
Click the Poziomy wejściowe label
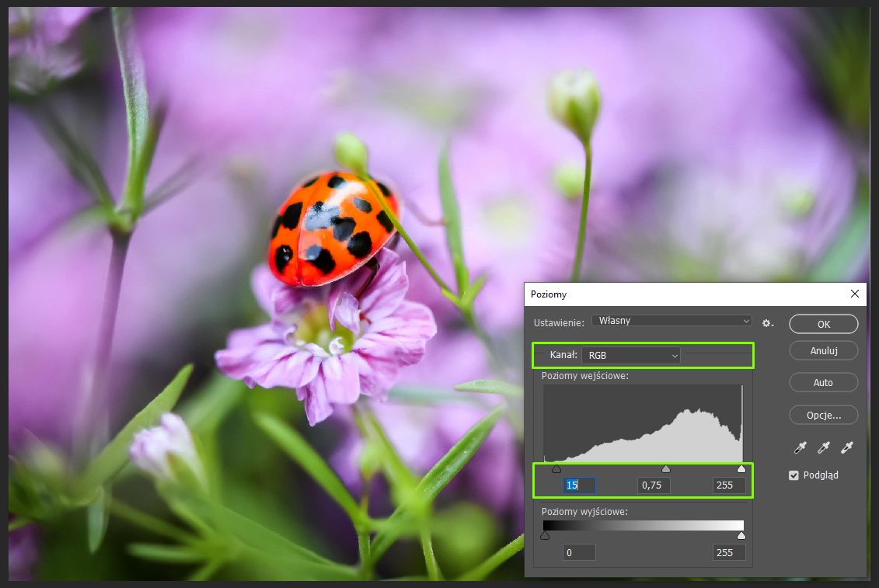pyautogui.click(x=584, y=375)
